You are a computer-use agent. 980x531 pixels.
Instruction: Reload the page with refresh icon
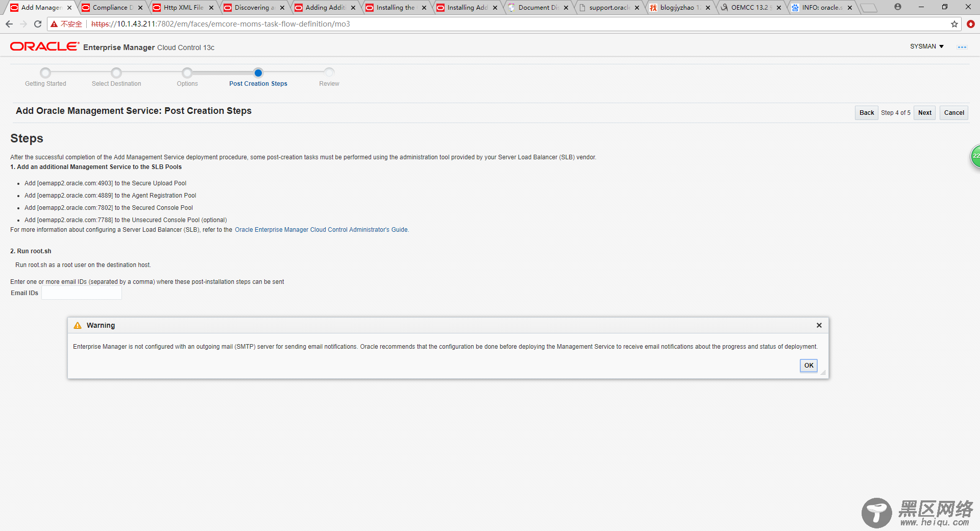(x=38, y=24)
